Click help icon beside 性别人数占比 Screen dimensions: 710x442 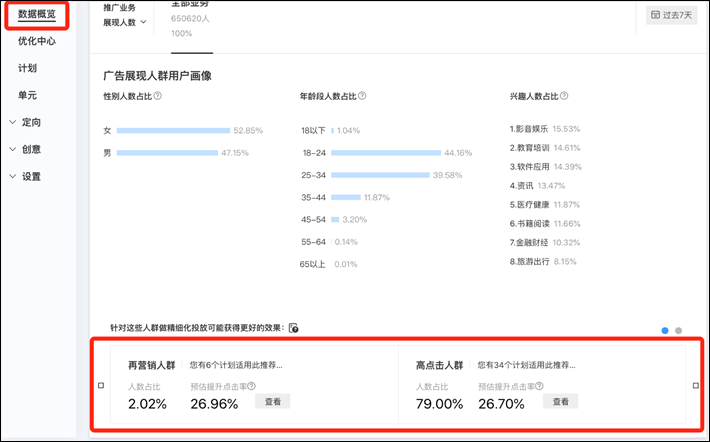(158, 97)
